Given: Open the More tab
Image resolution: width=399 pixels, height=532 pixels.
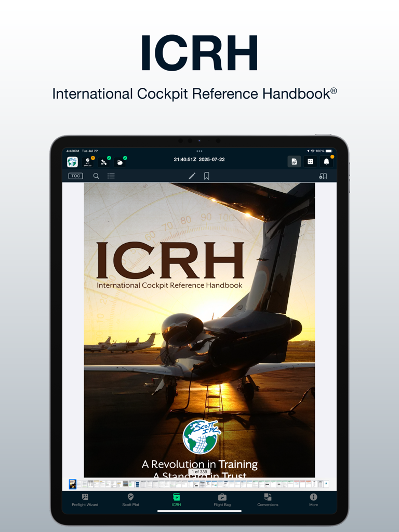Looking at the screenshot, I should point(313,500).
